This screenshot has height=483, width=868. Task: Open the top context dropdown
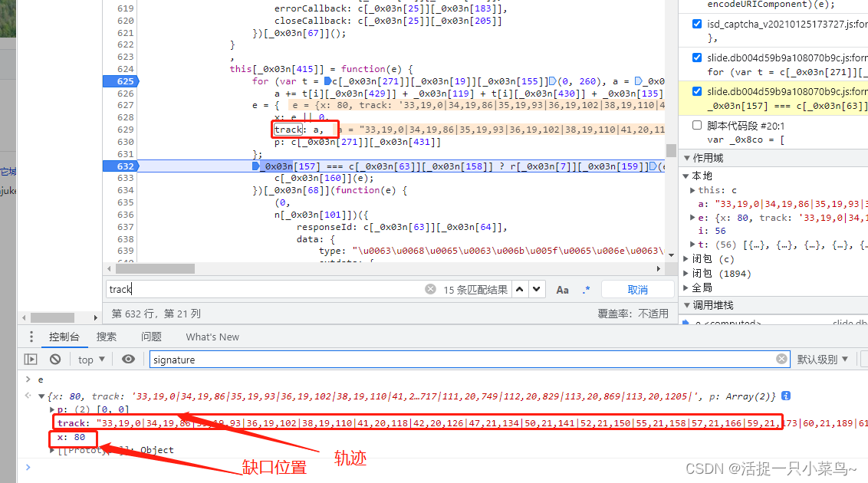(x=91, y=359)
